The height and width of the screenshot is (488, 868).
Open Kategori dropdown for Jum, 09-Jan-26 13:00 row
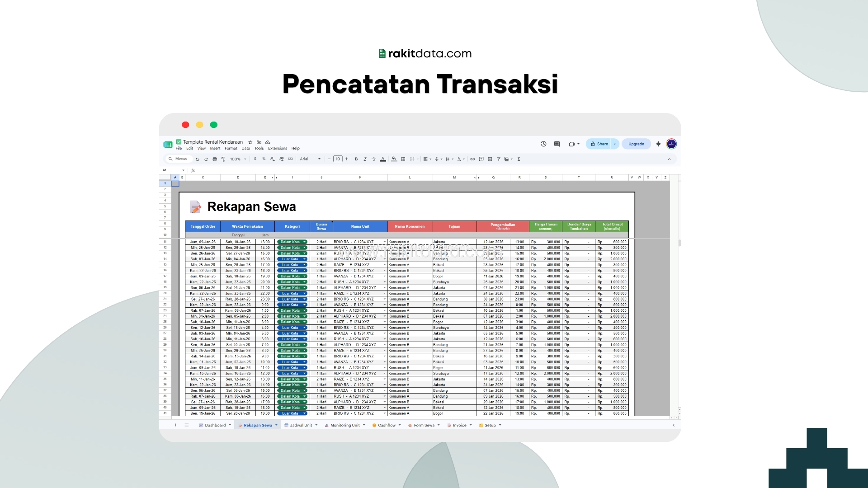[x=305, y=242]
